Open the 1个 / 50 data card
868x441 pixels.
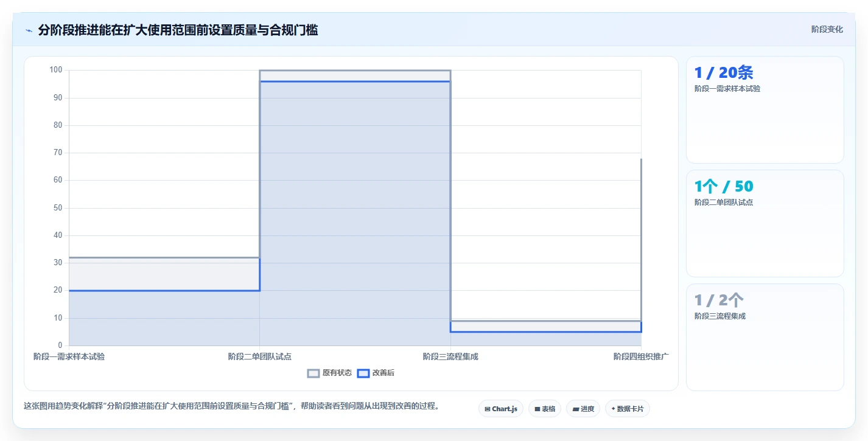765,223
